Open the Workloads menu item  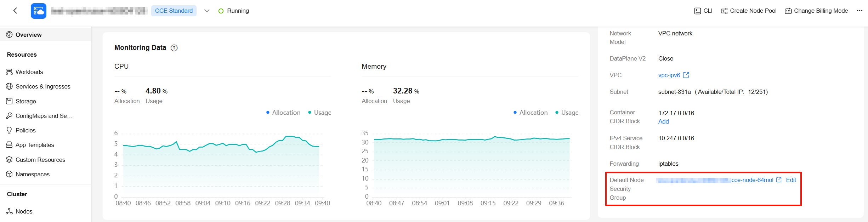(x=29, y=72)
